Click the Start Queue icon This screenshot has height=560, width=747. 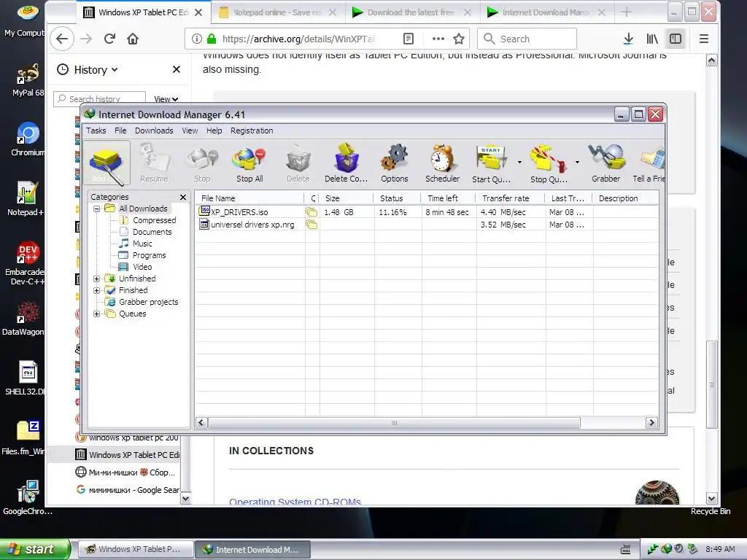[491, 164]
